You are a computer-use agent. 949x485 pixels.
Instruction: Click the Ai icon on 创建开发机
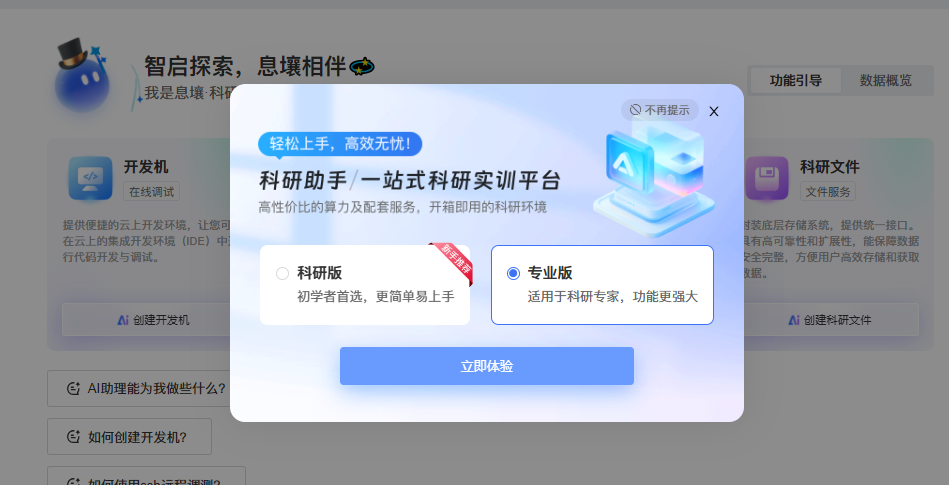(123, 320)
